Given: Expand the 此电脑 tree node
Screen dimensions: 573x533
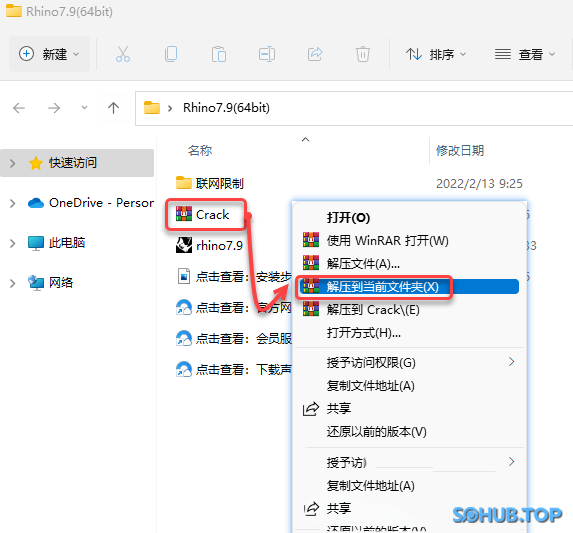Looking at the screenshot, I should (x=12, y=243).
